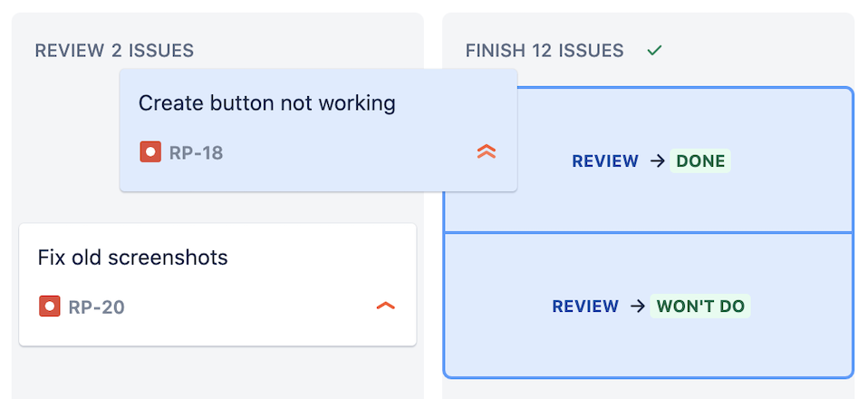Image resolution: width=868 pixels, height=399 pixels.
Task: Click the REVIEW 2 ISSUES column header
Action: pyautogui.click(x=114, y=51)
